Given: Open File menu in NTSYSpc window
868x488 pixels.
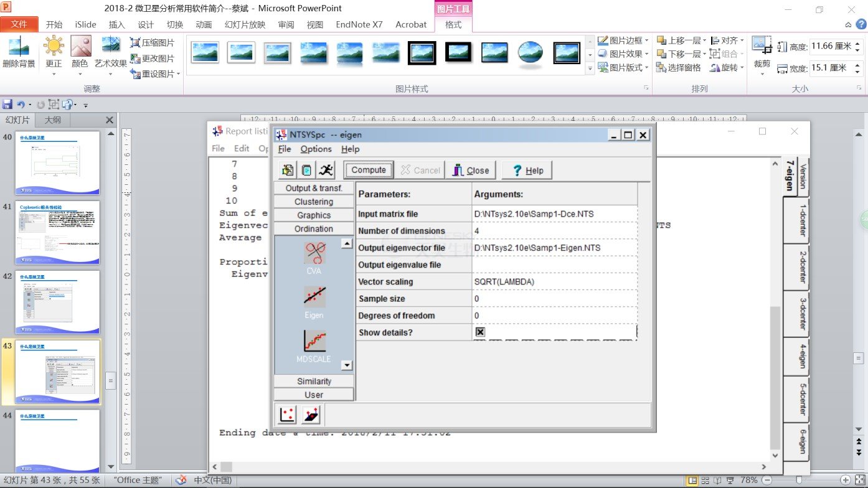Looking at the screenshot, I should [285, 149].
